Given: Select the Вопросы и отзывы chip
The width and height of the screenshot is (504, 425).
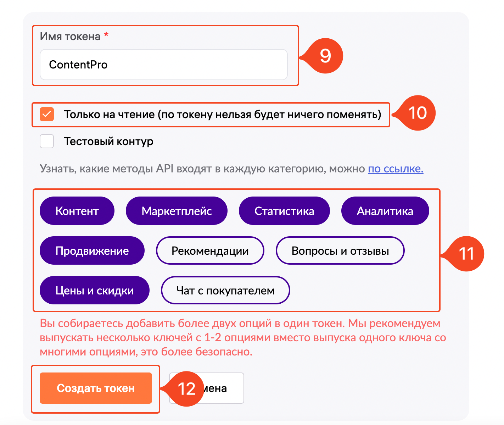Looking at the screenshot, I should [x=340, y=250].
